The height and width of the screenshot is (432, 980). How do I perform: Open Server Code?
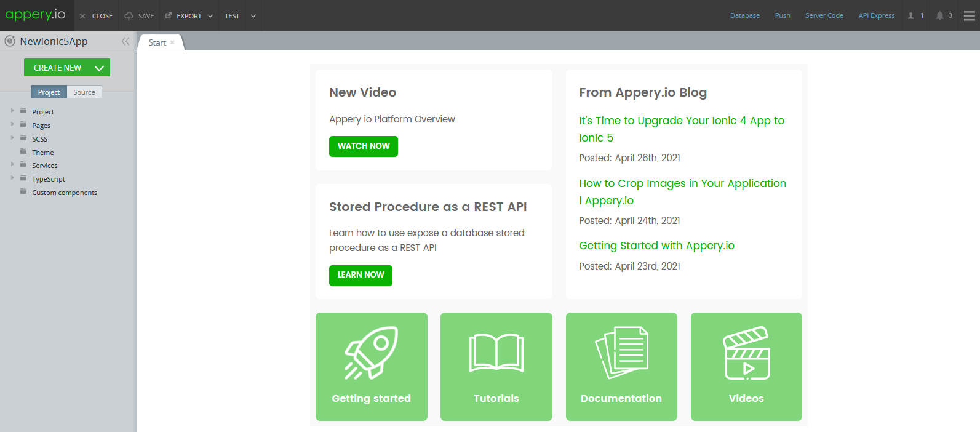(824, 15)
